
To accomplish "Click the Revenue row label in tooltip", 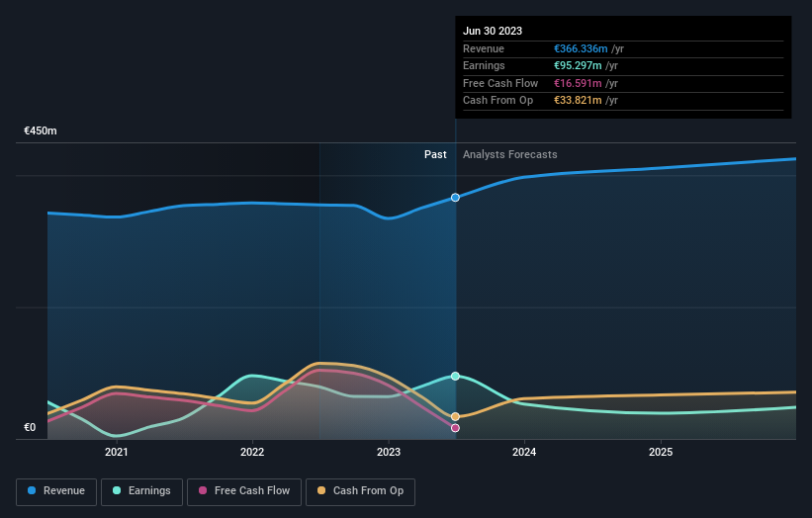I will pyautogui.click(x=484, y=48).
